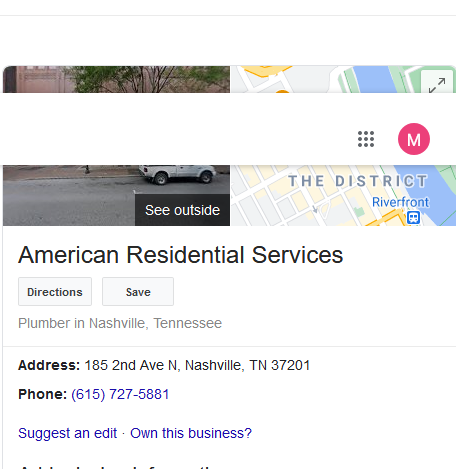Select the 185 2nd Ave N address text
The image size is (456, 469).
coord(197,365)
